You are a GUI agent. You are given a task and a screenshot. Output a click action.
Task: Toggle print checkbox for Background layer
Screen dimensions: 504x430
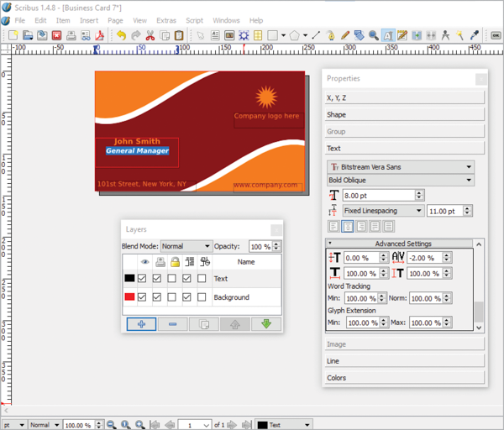pos(157,297)
